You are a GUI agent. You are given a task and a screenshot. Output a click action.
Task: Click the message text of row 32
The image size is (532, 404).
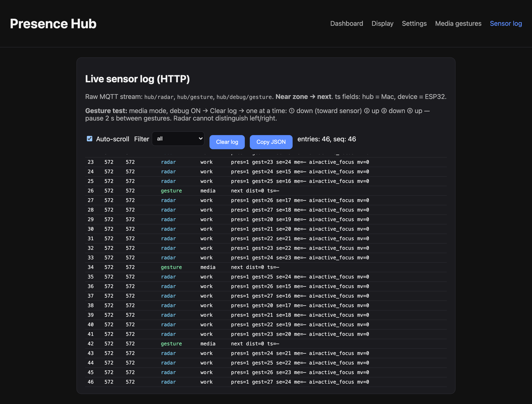coord(300,248)
